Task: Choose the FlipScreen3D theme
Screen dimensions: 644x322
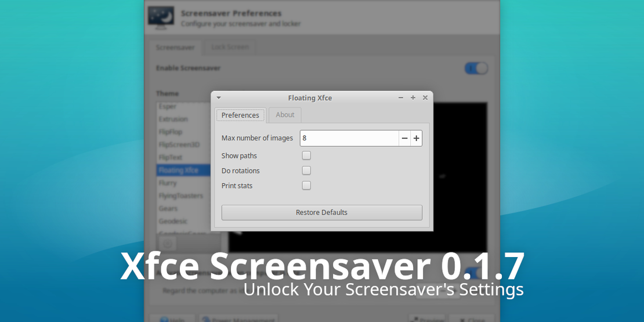Action: pos(183,144)
